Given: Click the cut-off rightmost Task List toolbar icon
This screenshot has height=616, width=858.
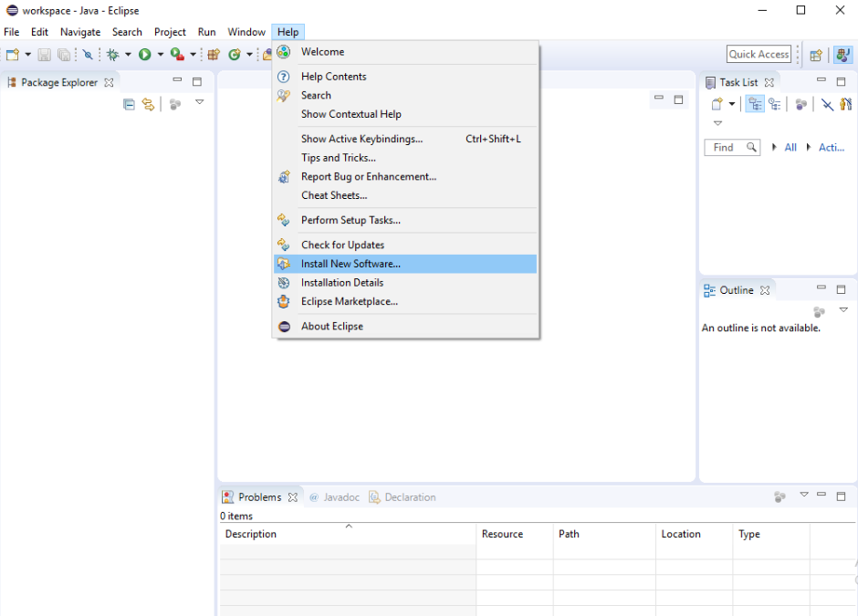Looking at the screenshot, I should [x=846, y=104].
